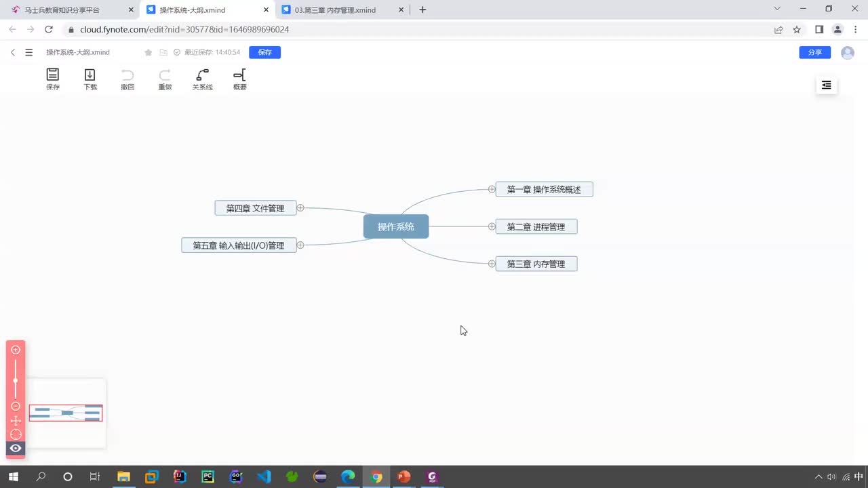The width and height of the screenshot is (868, 488).
Task: Open PowerPoint from the taskbar
Action: 404,476
